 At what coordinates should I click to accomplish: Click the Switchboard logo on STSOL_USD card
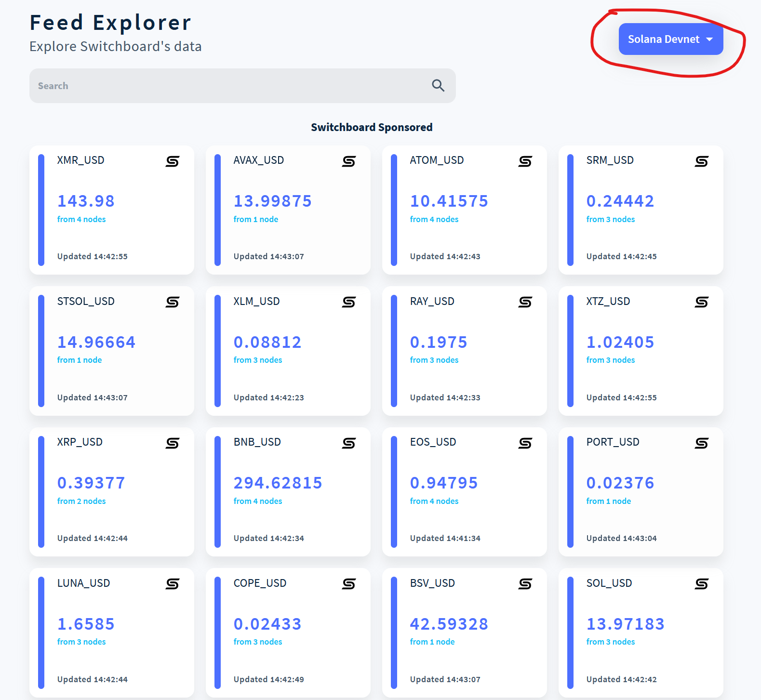(173, 302)
